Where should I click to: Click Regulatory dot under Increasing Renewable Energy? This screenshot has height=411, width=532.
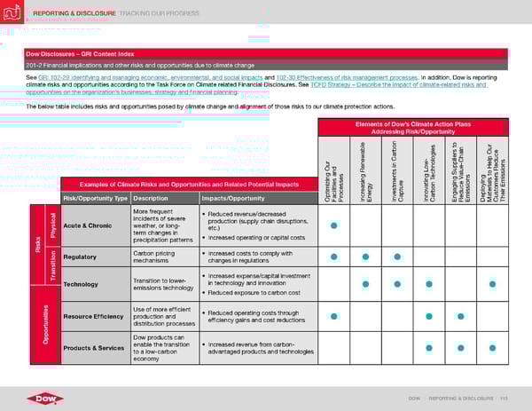click(364, 257)
